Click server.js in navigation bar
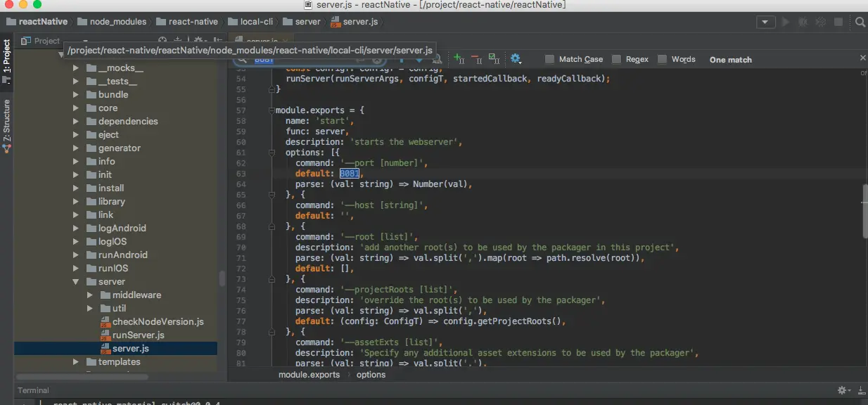Screen dimensions: 868x405 point(355,22)
